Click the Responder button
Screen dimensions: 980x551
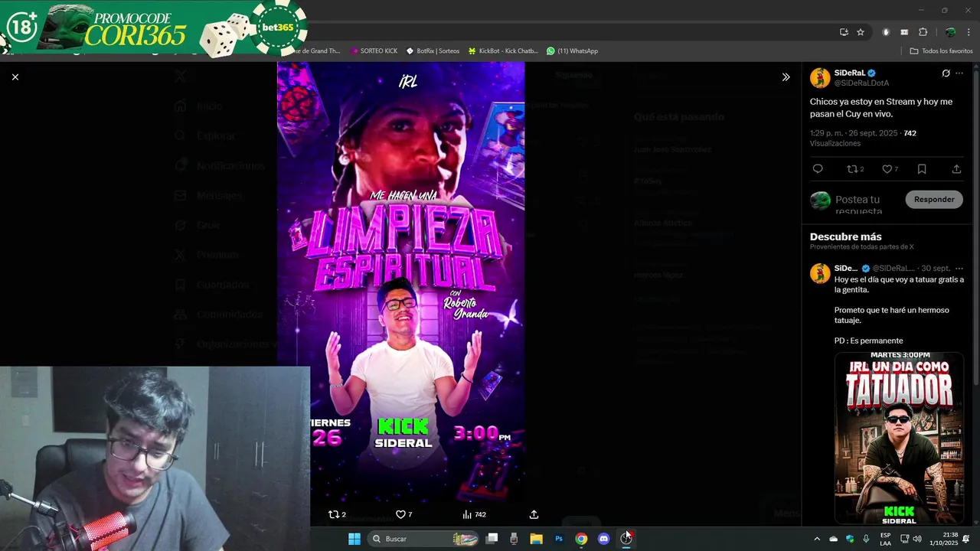[934, 200]
